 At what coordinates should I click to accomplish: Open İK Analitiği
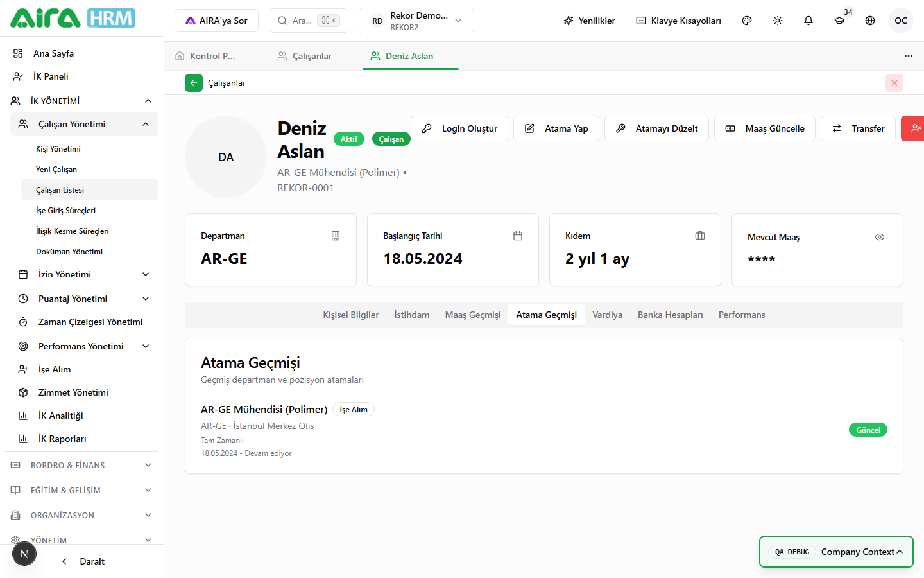click(84, 416)
